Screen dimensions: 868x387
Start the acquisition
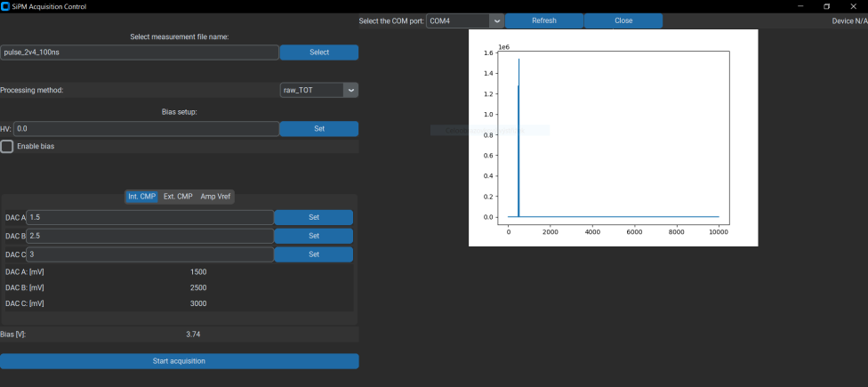[x=179, y=361]
